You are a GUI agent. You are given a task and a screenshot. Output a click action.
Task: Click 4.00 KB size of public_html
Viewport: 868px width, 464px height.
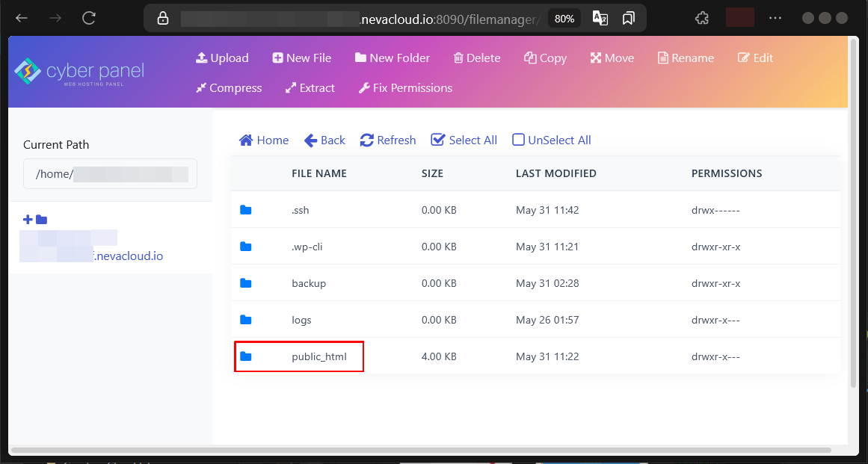(x=439, y=356)
